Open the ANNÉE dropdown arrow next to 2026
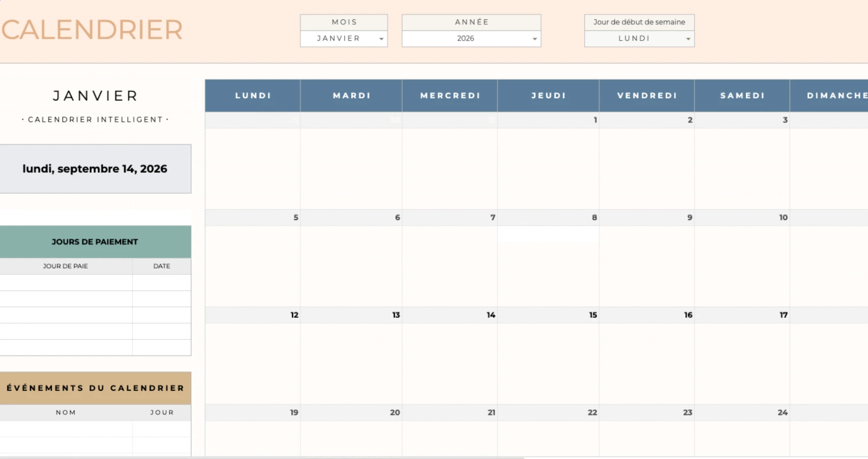868x459 pixels. point(534,39)
